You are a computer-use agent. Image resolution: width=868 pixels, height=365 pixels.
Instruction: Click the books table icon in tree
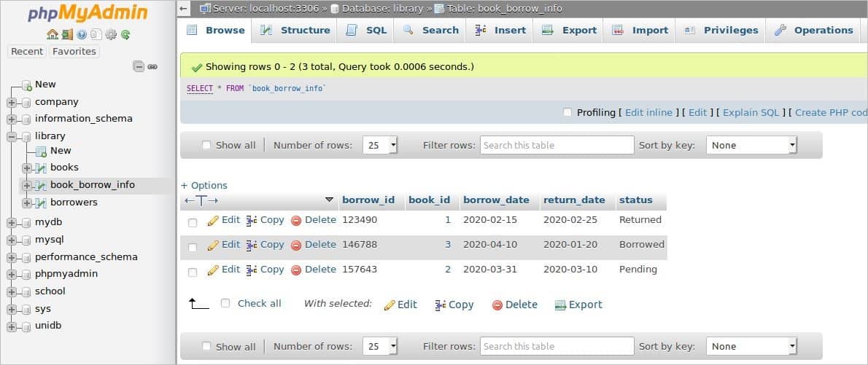pos(41,168)
